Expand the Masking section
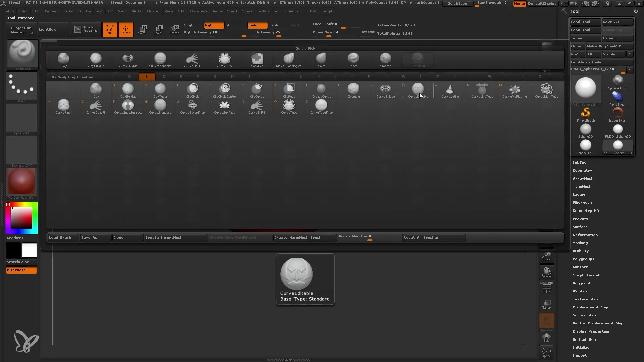Screen dimensions: 644x362 coord(580,243)
